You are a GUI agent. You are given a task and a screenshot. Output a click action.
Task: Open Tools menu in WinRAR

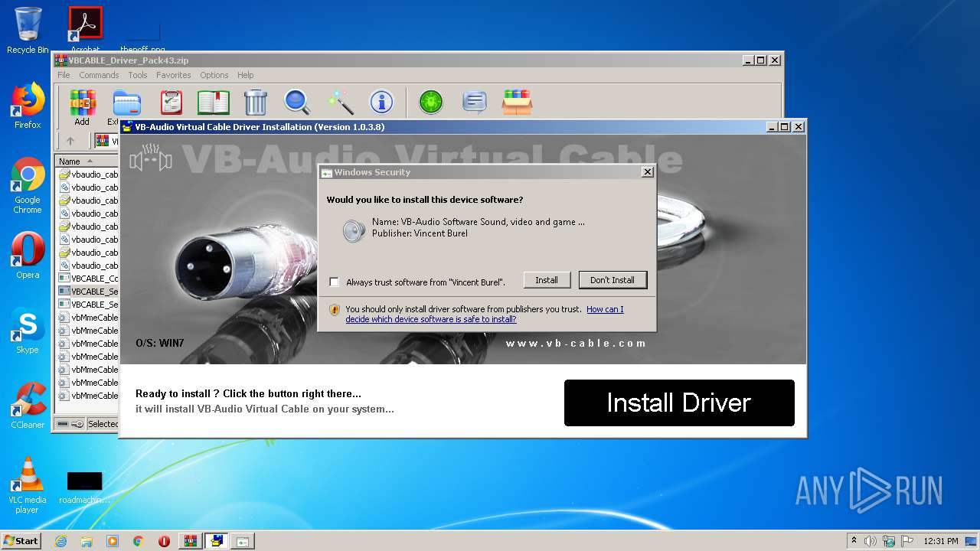(x=138, y=75)
